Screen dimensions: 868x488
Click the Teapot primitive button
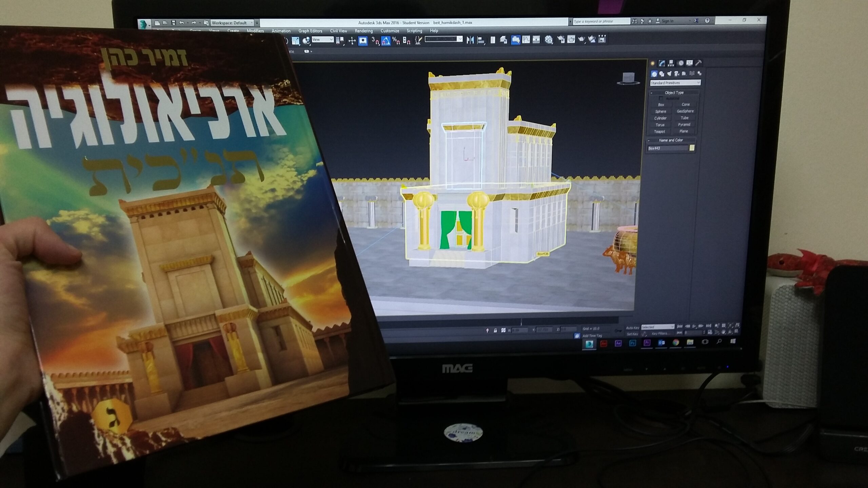point(659,131)
